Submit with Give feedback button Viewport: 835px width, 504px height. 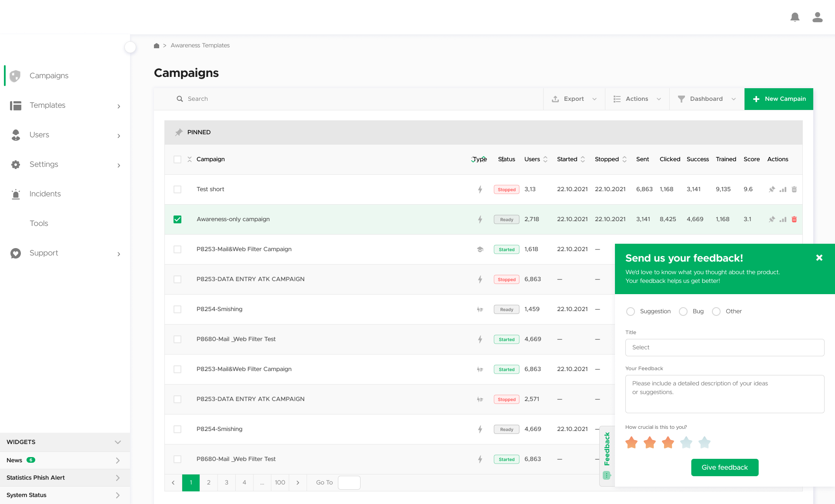coord(725,468)
